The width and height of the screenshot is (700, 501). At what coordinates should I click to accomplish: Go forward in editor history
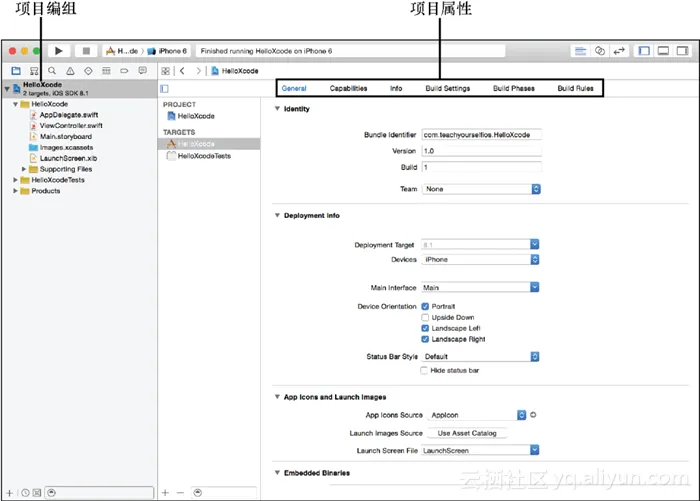199,71
